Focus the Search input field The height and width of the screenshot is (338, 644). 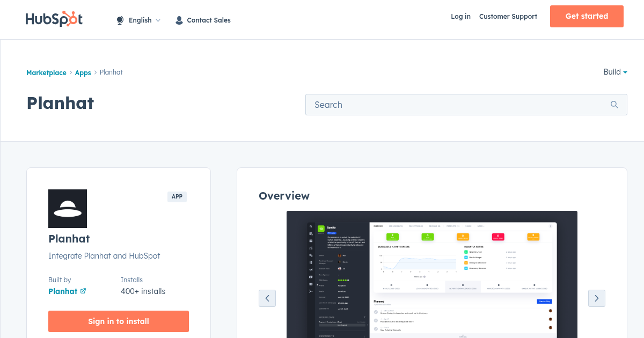tap(466, 105)
